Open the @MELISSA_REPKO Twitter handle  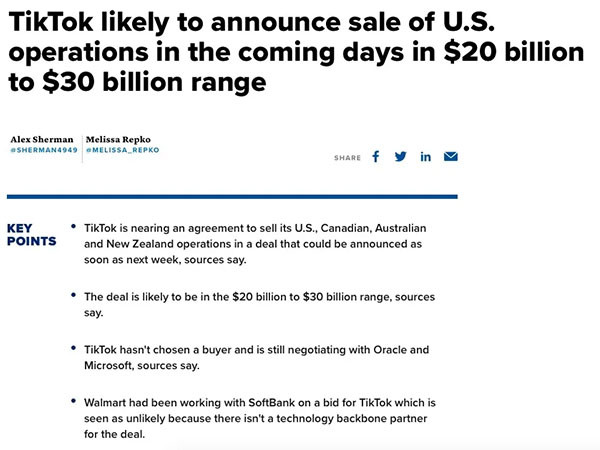tap(122, 150)
